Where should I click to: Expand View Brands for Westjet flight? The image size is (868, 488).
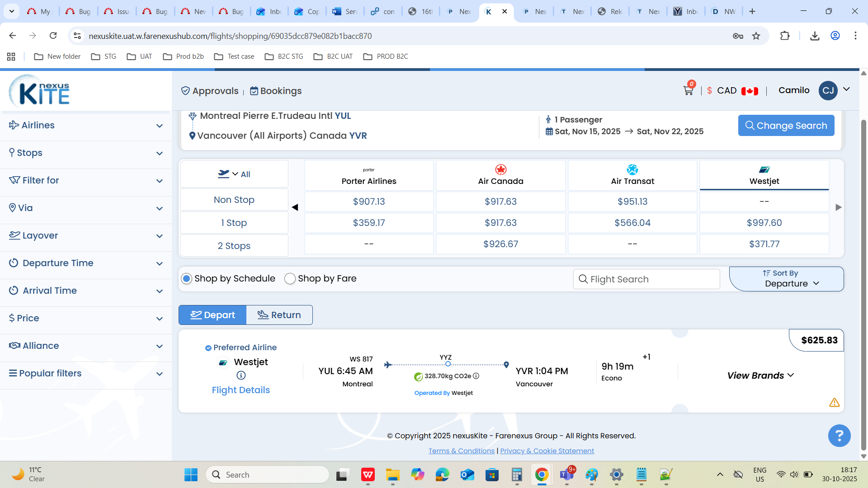click(x=760, y=375)
